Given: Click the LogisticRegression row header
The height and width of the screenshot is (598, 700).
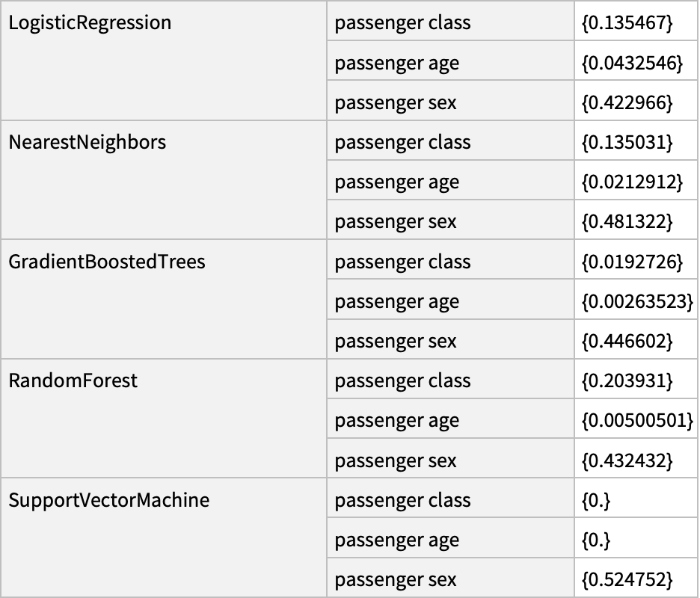Looking at the screenshot, I should coord(90,22).
